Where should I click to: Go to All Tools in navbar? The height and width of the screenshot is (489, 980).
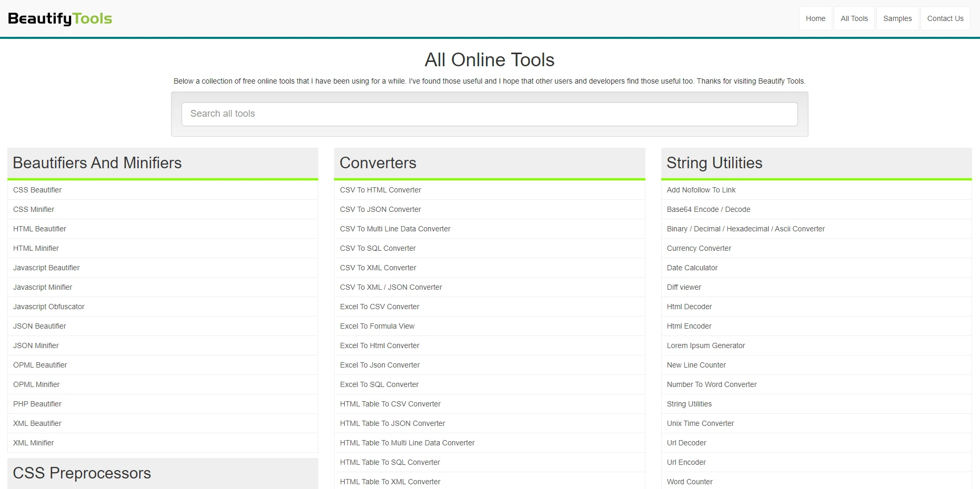[854, 18]
